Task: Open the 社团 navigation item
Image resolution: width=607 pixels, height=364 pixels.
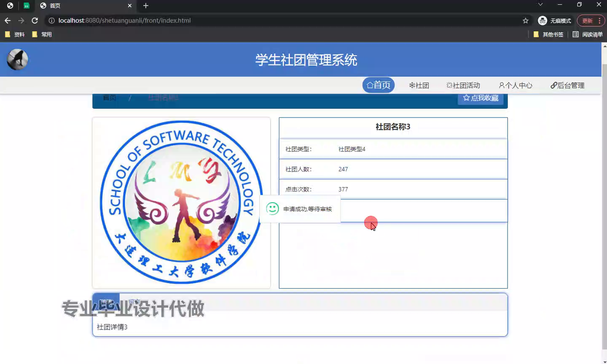Action: [419, 85]
